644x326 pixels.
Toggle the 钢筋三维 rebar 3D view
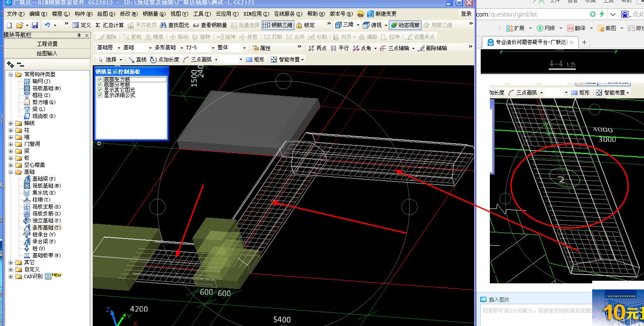278,25
